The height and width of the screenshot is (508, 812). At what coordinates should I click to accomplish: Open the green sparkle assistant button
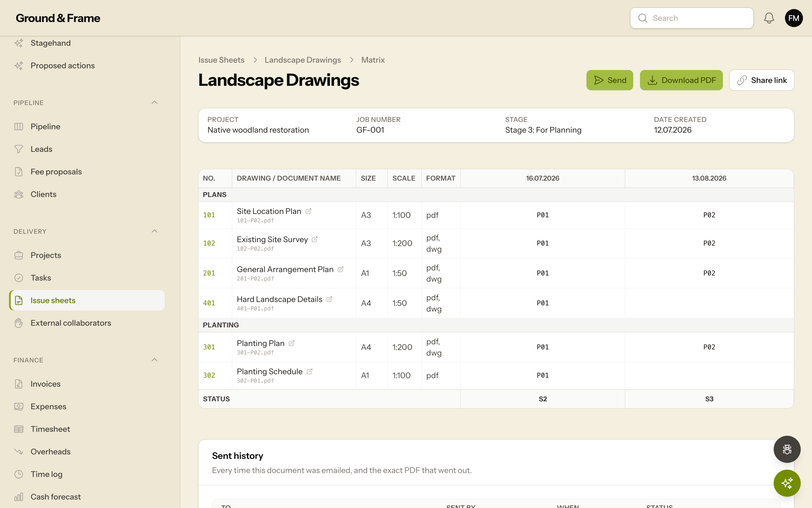click(787, 483)
